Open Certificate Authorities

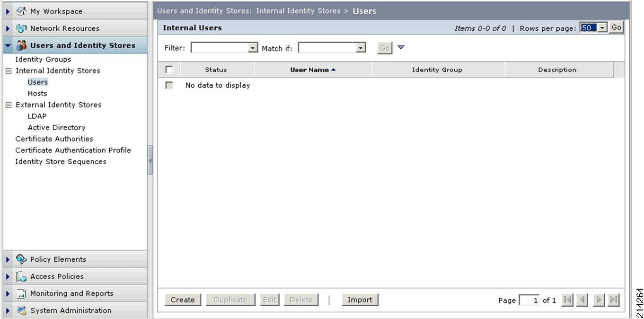click(54, 139)
